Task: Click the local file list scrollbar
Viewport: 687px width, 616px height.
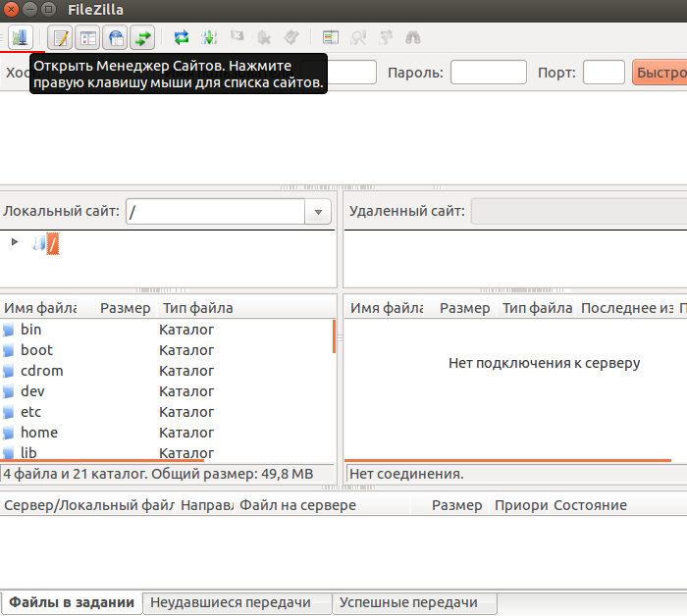Action: [335, 336]
